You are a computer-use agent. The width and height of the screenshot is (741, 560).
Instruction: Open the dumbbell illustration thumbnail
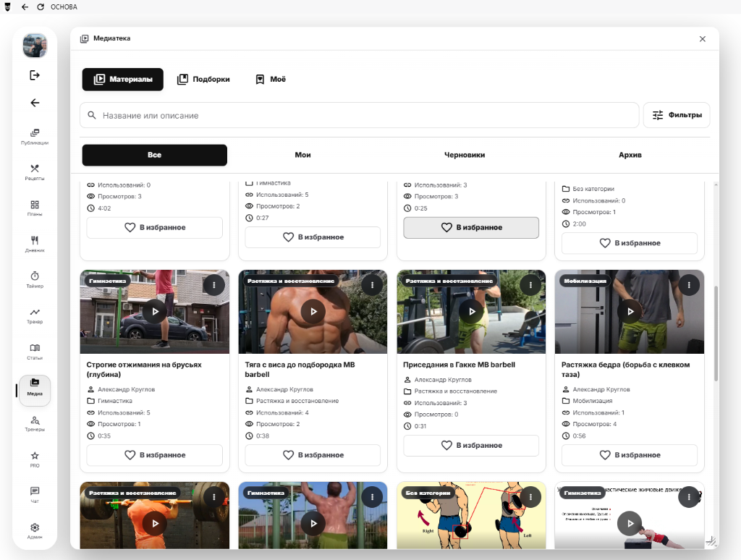click(471, 515)
